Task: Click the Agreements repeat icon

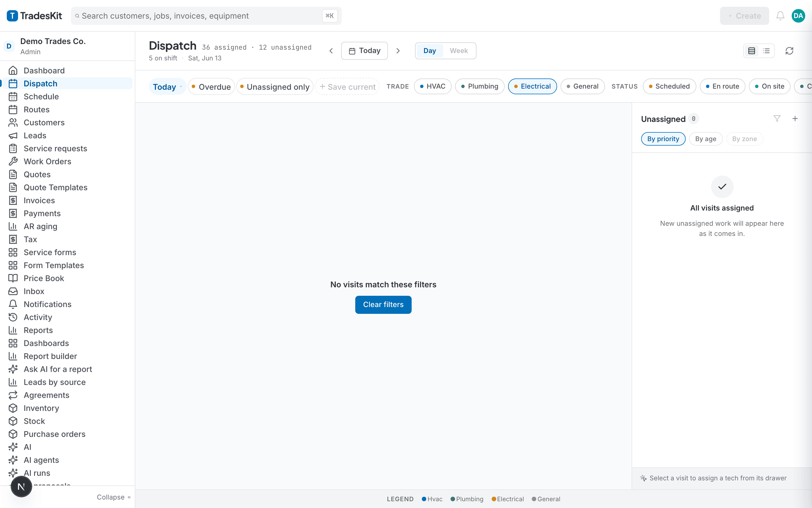Action: (x=13, y=395)
